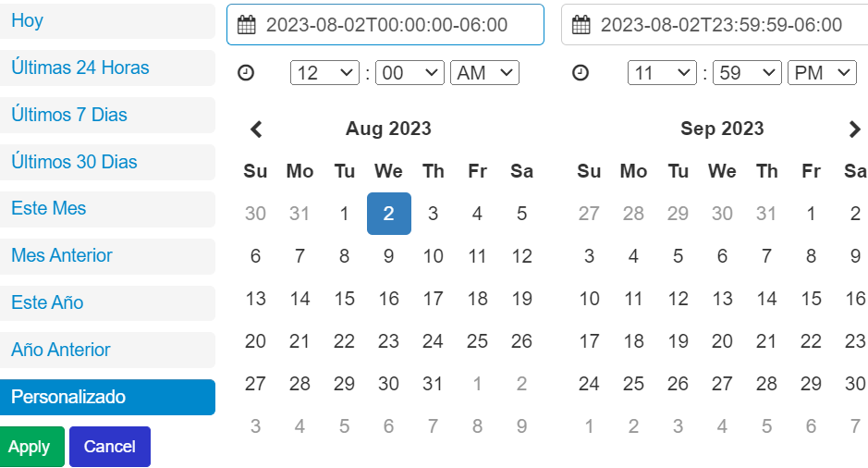
Task: Click clock icon beside end time
Action: (x=581, y=72)
